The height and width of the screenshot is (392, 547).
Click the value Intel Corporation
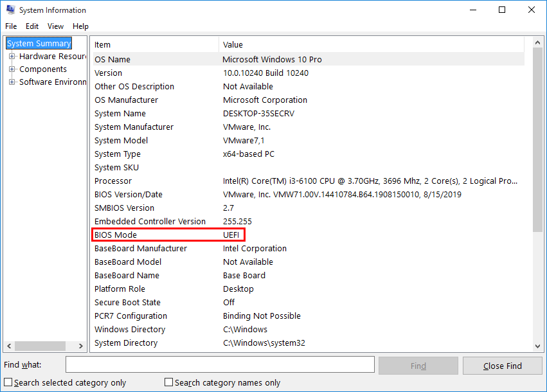255,248
